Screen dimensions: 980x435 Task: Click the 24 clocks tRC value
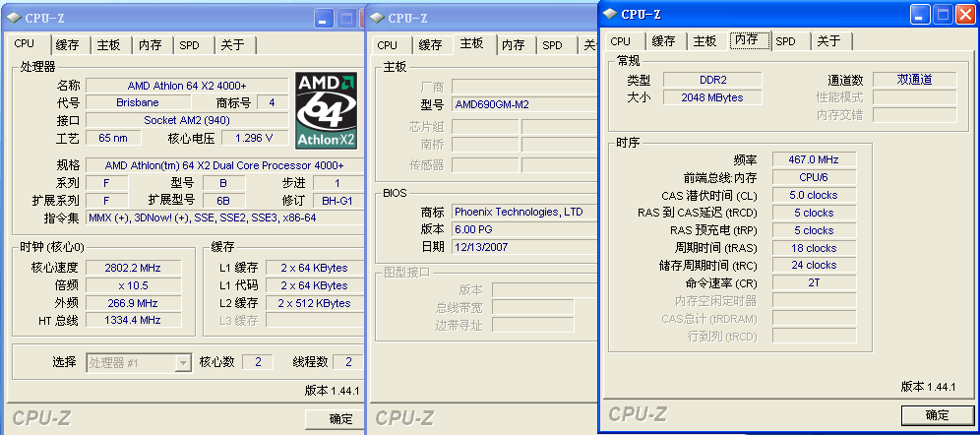click(814, 265)
